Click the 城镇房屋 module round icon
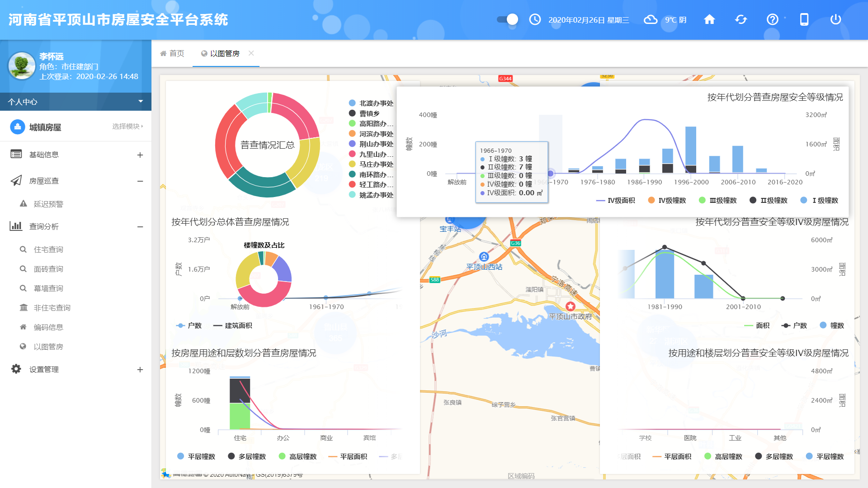Viewport: 868px width, 488px height. point(18,127)
